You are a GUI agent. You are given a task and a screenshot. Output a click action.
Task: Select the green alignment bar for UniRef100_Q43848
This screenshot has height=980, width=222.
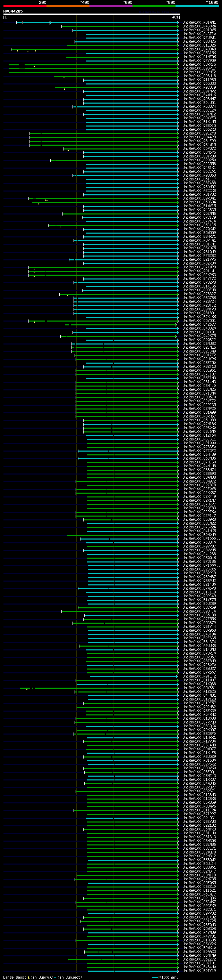click(x=95, y=49)
